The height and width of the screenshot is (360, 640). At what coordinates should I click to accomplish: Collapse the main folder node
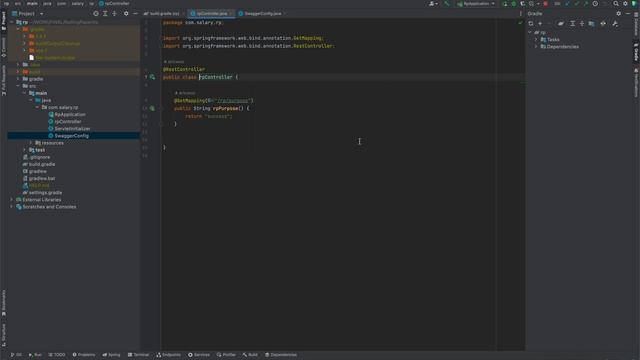point(24,93)
